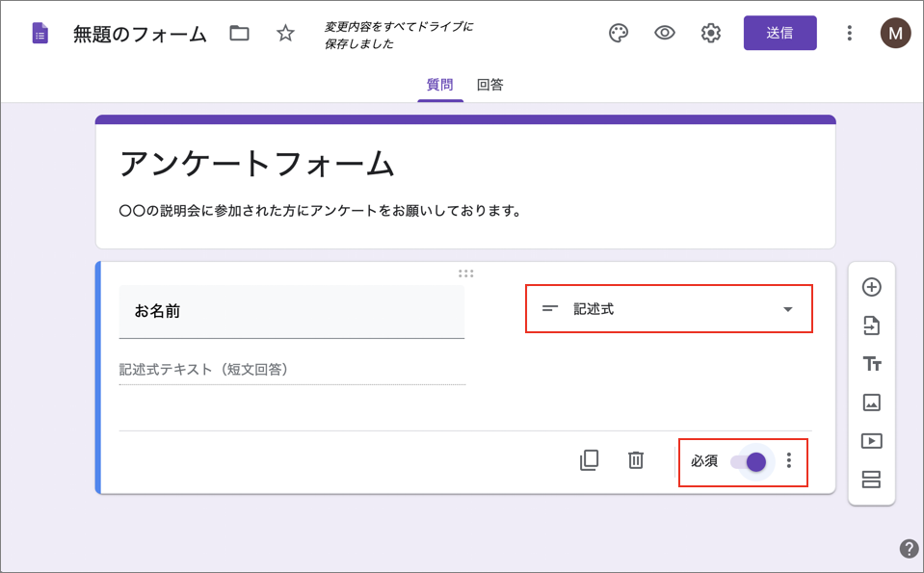
Task: Edit question title お名前
Action: point(292,311)
